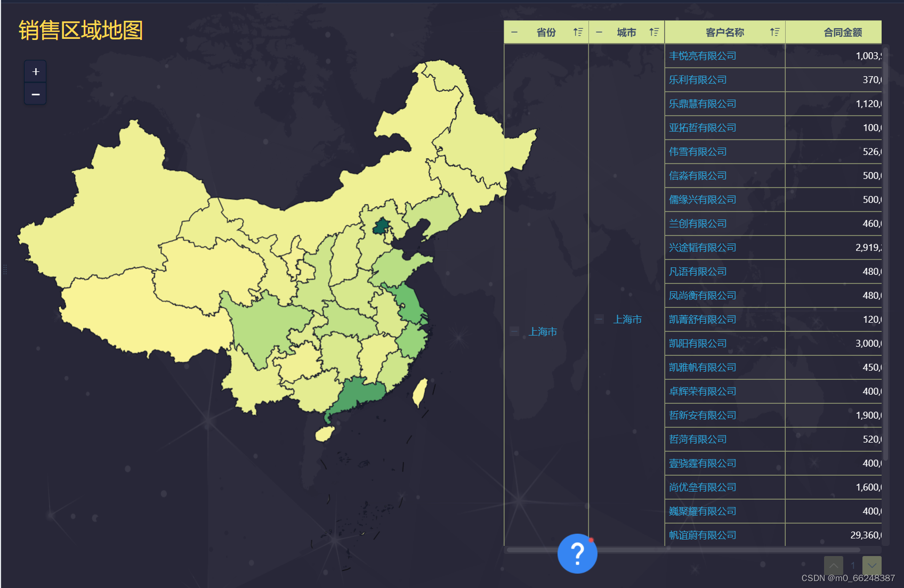Collapse the 城市 column using its minus toggle
Image resolution: width=904 pixels, height=588 pixels.
pos(599,32)
